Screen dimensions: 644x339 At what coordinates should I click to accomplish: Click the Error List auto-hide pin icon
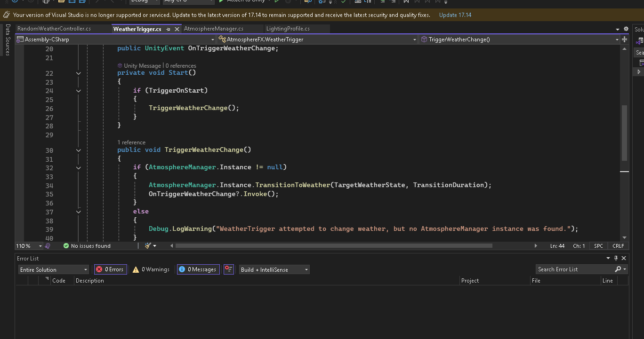coord(616,258)
